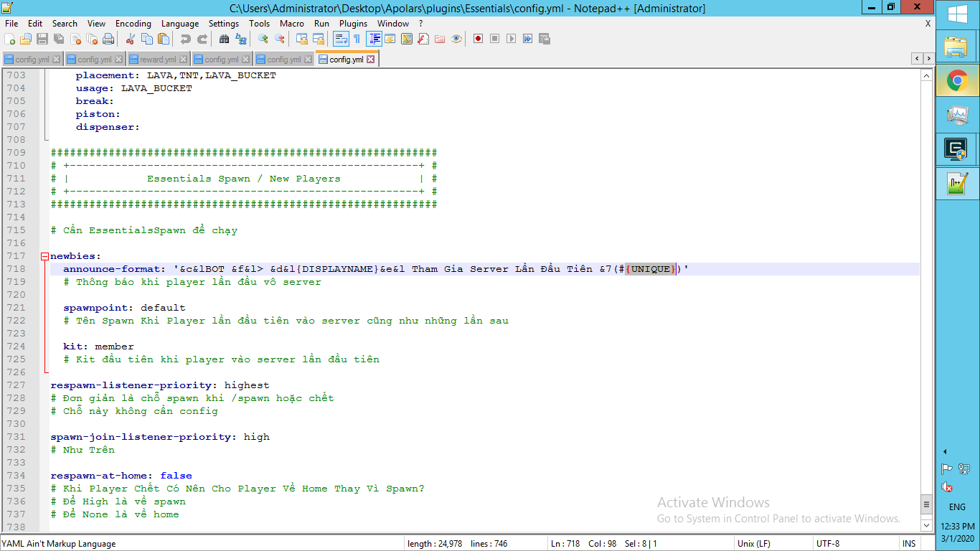Open Google Chrome from the taskbar

pyautogui.click(x=957, y=80)
